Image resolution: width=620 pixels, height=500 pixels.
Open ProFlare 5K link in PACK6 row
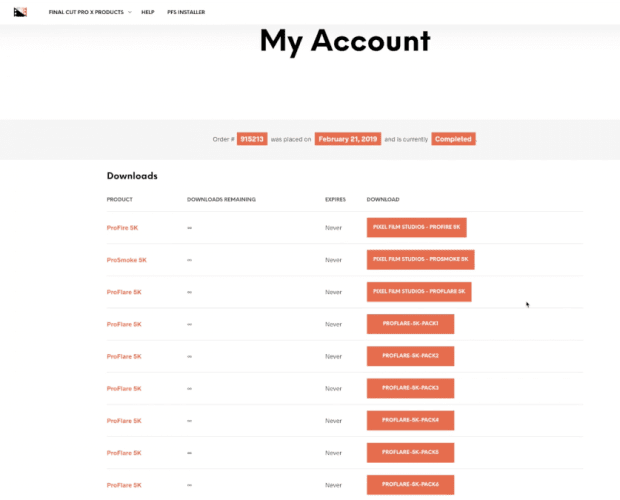tap(124, 485)
